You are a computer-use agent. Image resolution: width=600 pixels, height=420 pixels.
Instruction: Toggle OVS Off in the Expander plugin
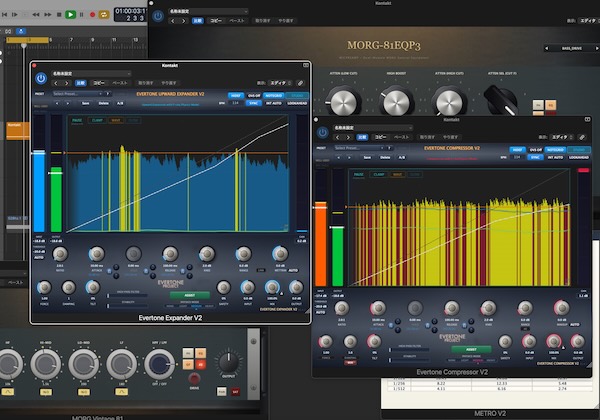click(254, 95)
